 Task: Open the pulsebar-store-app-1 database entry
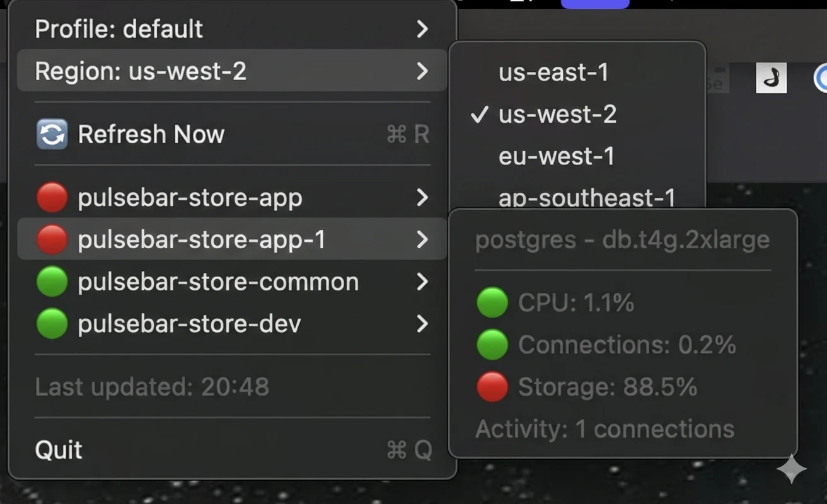232,239
